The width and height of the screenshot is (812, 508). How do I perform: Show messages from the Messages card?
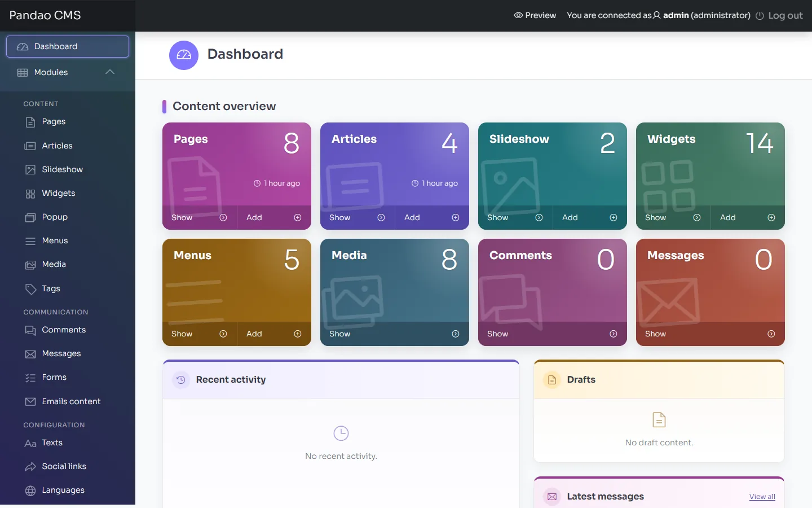pos(710,334)
